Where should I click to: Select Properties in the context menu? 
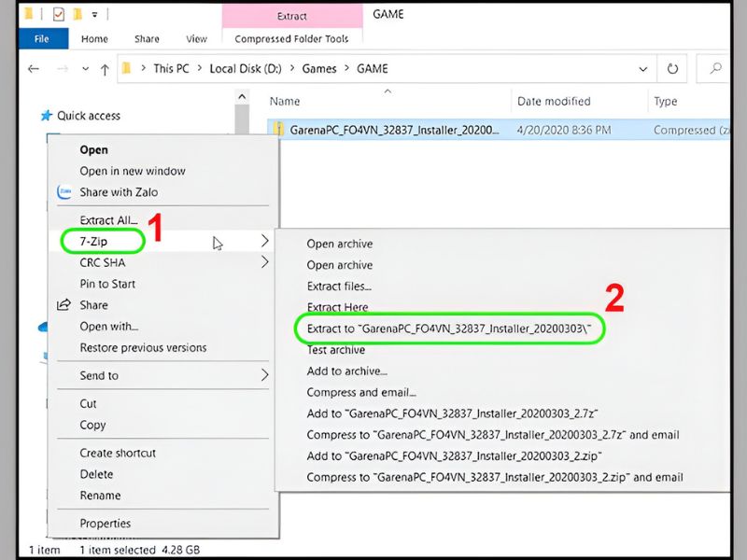pos(105,524)
